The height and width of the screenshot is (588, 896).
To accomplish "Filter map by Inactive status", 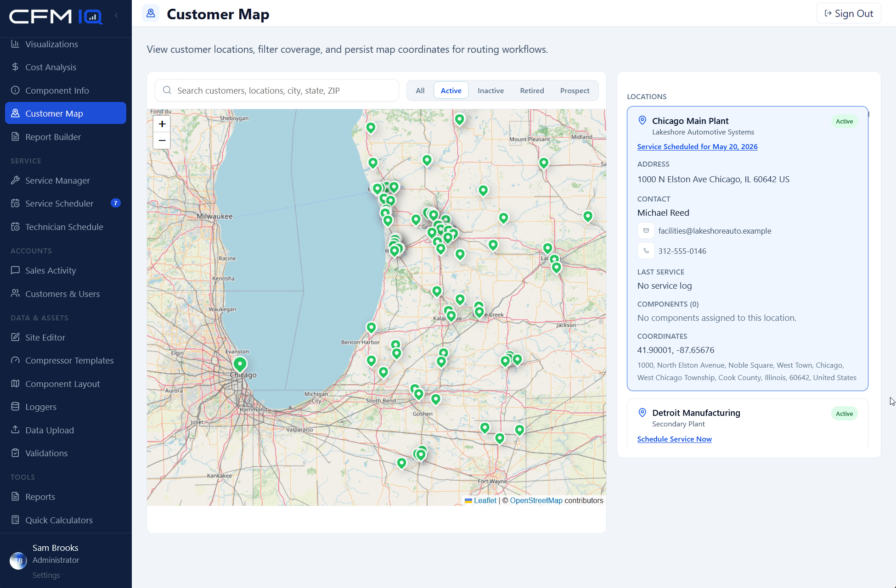I will pos(490,90).
